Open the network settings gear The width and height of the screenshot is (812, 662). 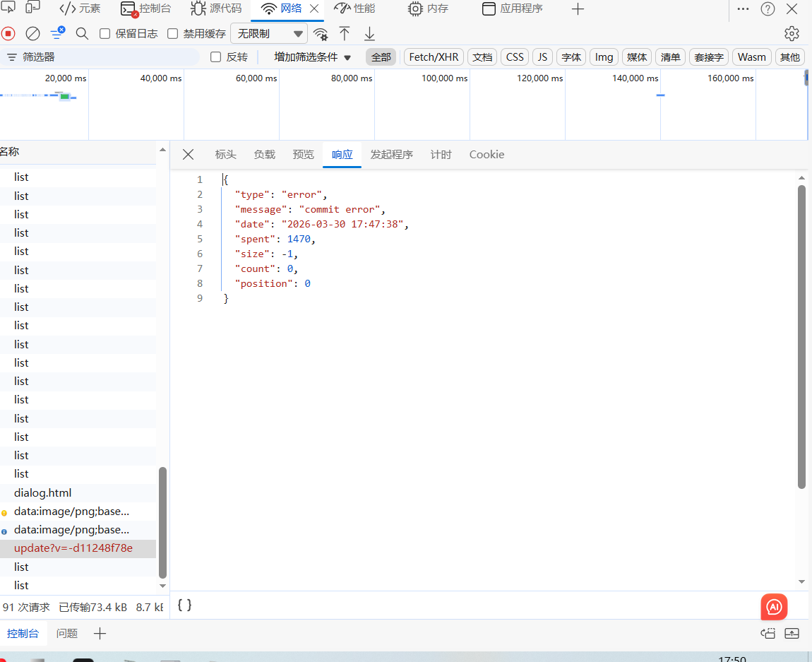pyautogui.click(x=792, y=33)
